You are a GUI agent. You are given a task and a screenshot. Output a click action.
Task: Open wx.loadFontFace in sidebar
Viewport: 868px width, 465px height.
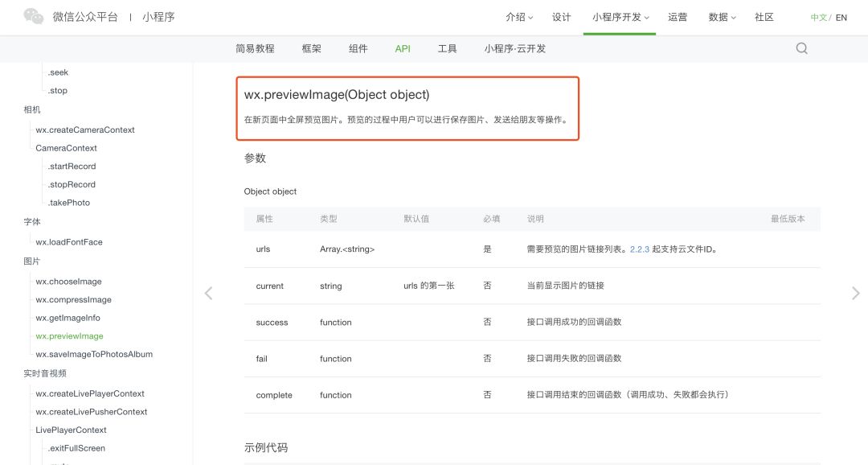click(69, 242)
